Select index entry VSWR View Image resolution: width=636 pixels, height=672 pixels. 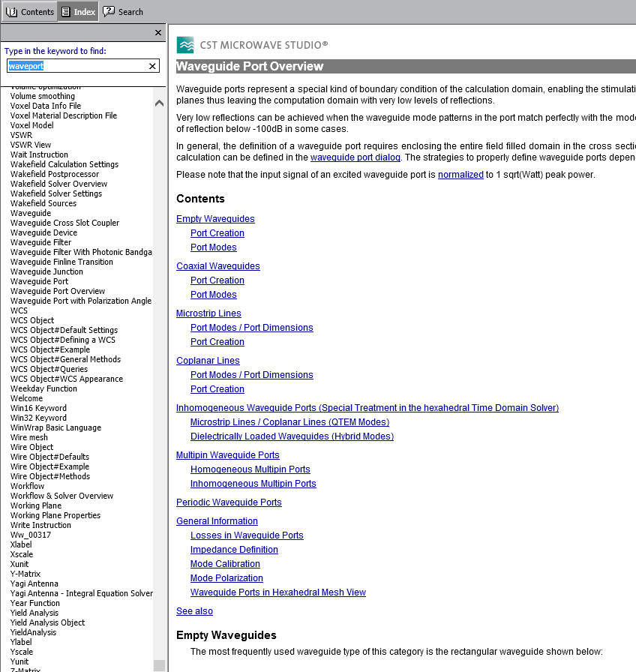[31, 145]
